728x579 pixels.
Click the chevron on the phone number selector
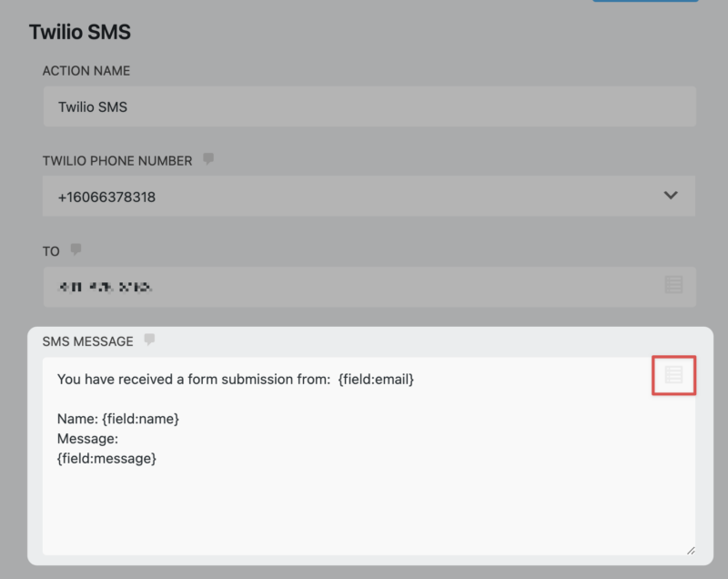[x=670, y=196]
